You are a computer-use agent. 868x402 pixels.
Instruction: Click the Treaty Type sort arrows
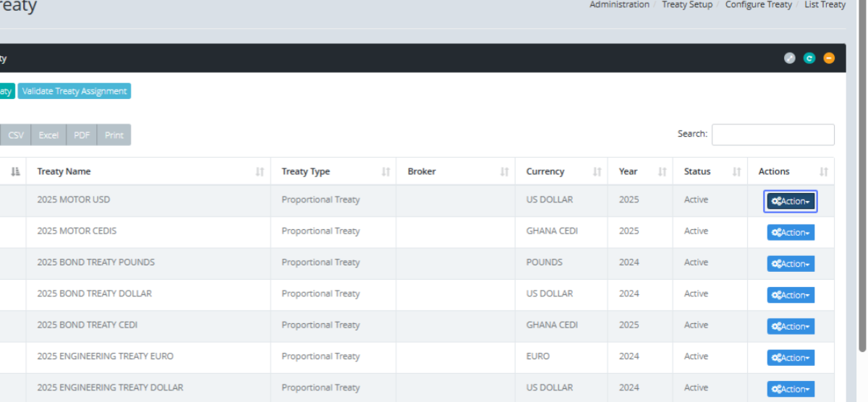386,172
